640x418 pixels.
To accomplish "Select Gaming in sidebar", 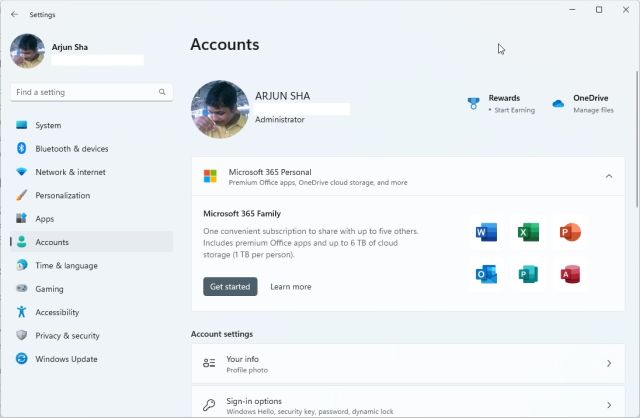I will pos(92,289).
